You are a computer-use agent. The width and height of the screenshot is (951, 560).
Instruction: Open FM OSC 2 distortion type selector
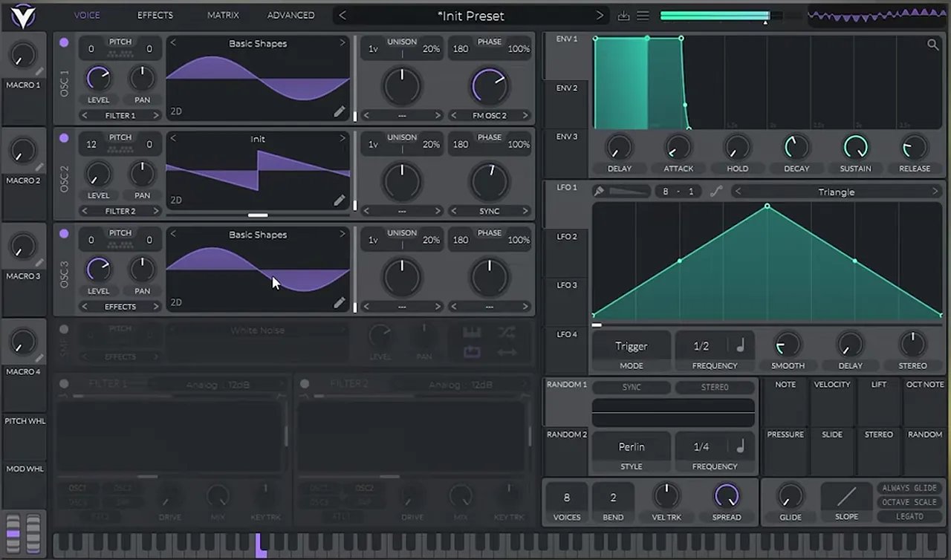pos(490,115)
